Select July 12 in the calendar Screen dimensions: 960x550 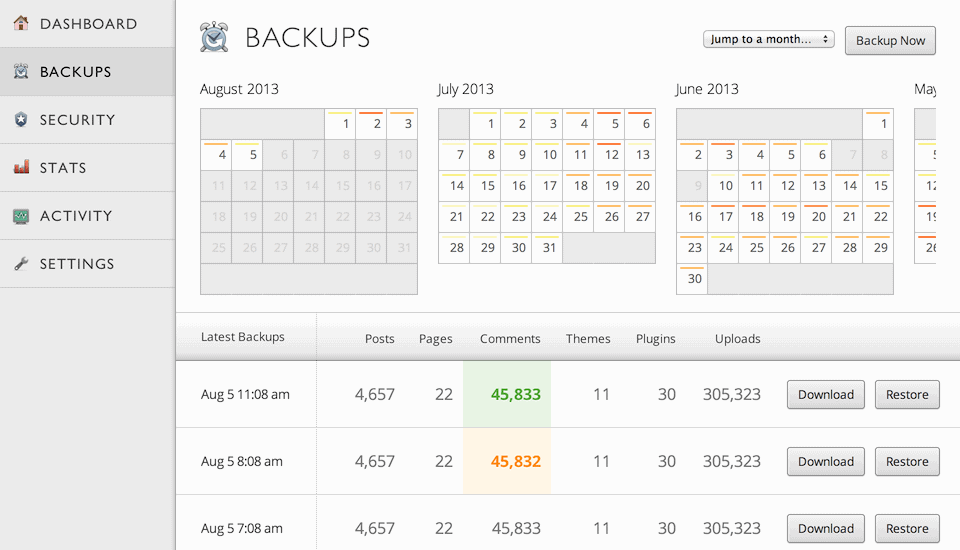(x=611, y=155)
